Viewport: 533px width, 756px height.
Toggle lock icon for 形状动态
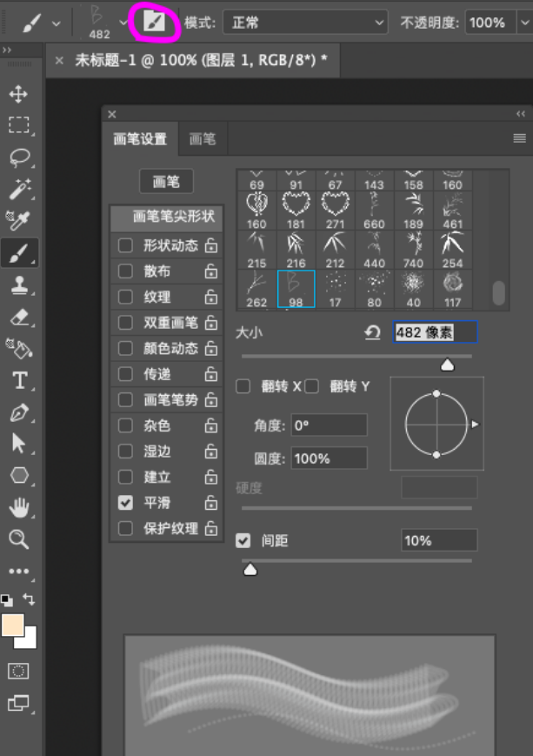211,245
